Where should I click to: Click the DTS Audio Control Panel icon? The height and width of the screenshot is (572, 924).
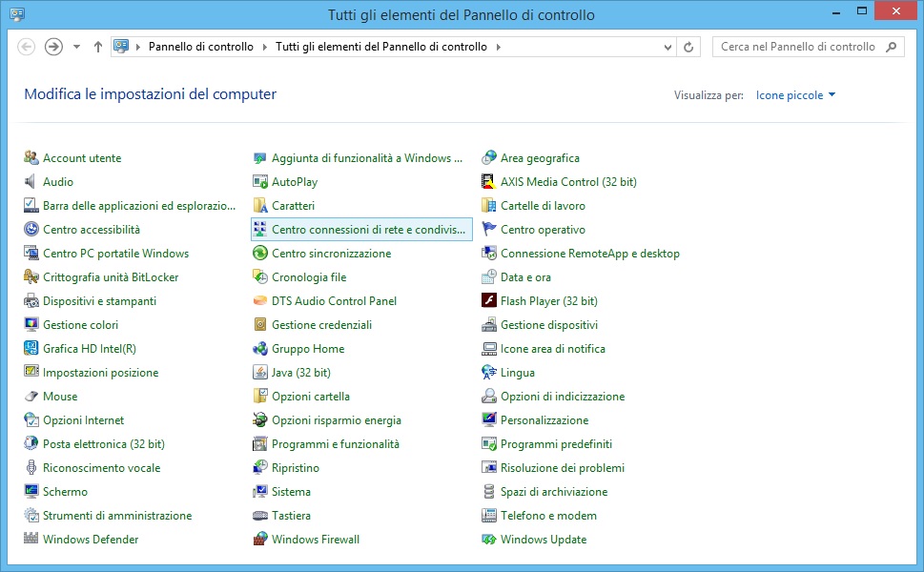pos(260,301)
